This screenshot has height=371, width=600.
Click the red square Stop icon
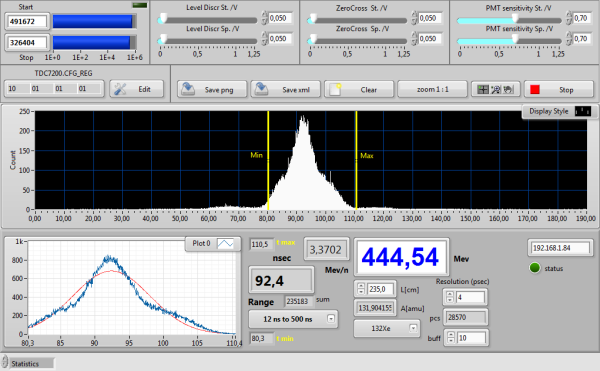pyautogui.click(x=535, y=89)
